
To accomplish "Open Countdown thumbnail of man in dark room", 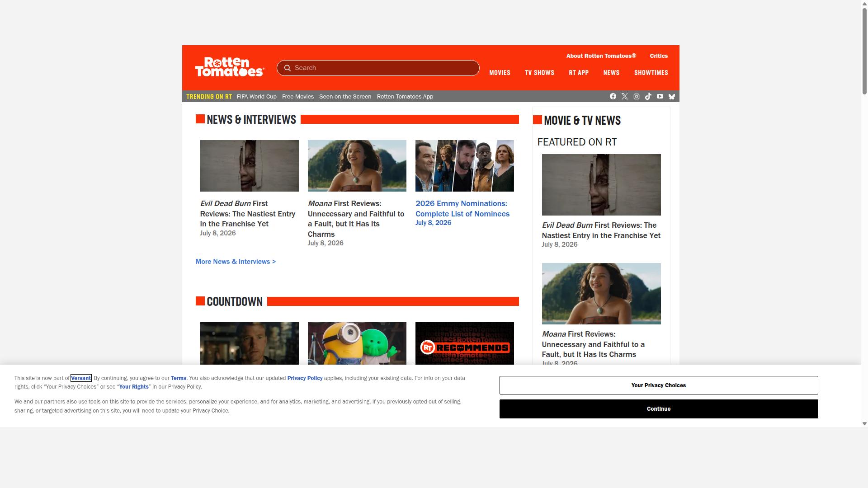I will click(250, 343).
